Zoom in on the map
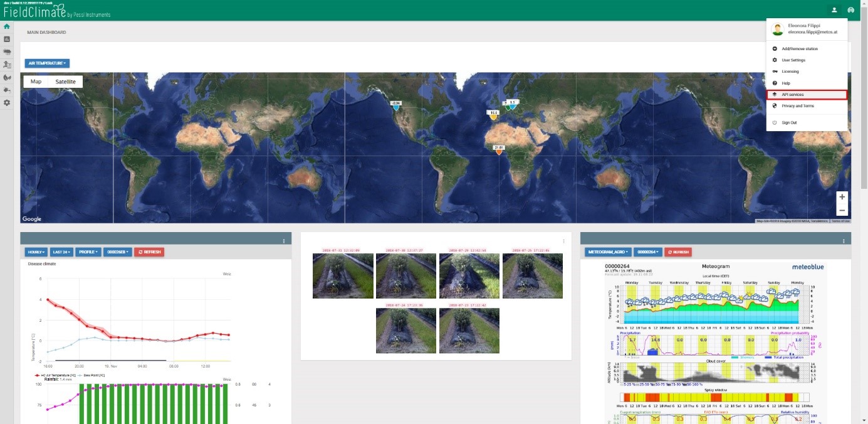This screenshot has width=868, height=424. coord(842,197)
